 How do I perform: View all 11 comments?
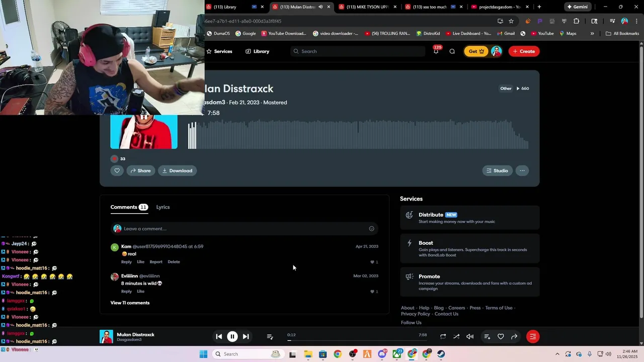(x=130, y=303)
